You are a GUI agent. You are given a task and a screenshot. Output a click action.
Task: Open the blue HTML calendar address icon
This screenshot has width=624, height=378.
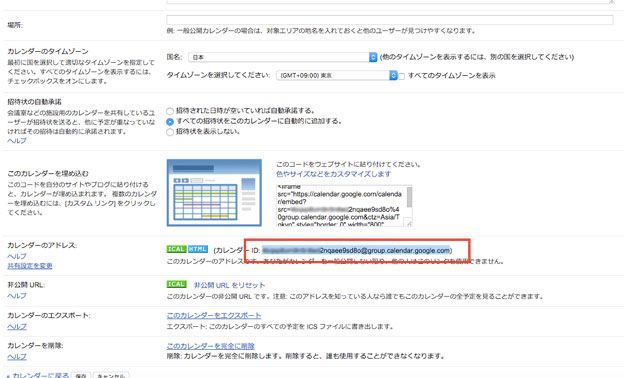tap(198, 249)
